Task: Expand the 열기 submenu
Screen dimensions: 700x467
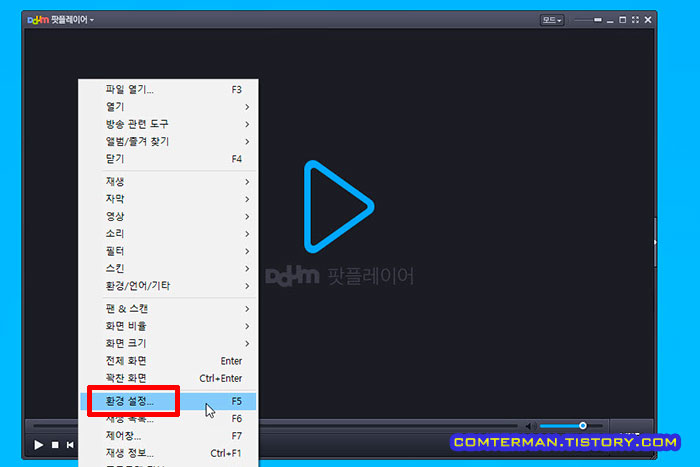Action: click(x=168, y=107)
